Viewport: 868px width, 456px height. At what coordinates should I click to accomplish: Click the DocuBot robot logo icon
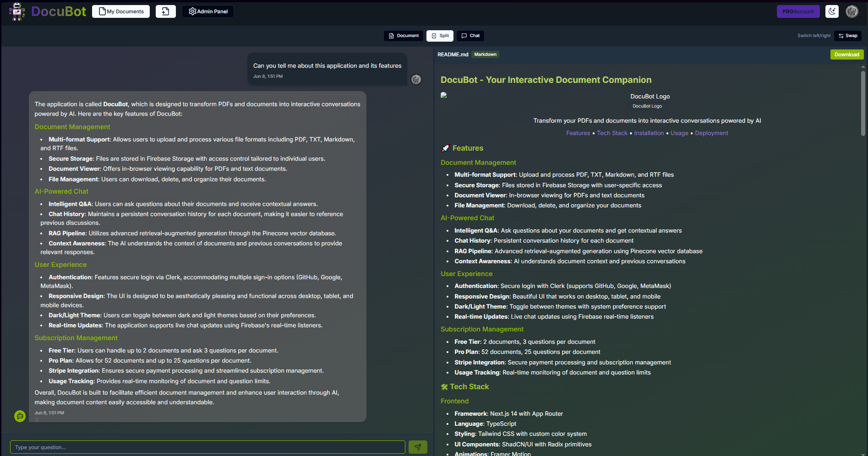tap(17, 11)
